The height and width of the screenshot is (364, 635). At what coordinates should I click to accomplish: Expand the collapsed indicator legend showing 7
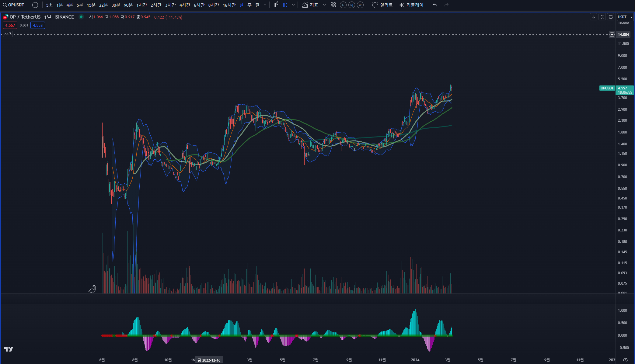(8, 34)
